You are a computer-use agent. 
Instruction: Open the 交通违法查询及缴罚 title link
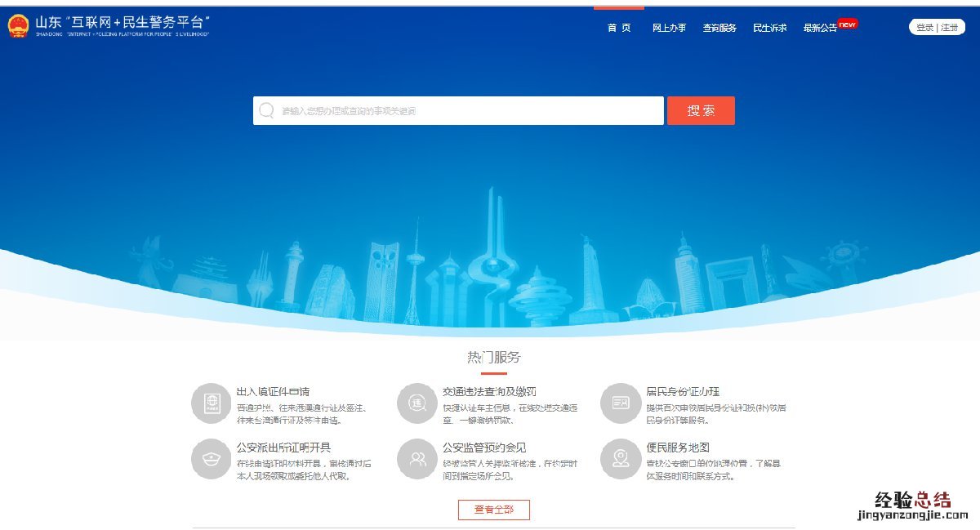(x=489, y=392)
